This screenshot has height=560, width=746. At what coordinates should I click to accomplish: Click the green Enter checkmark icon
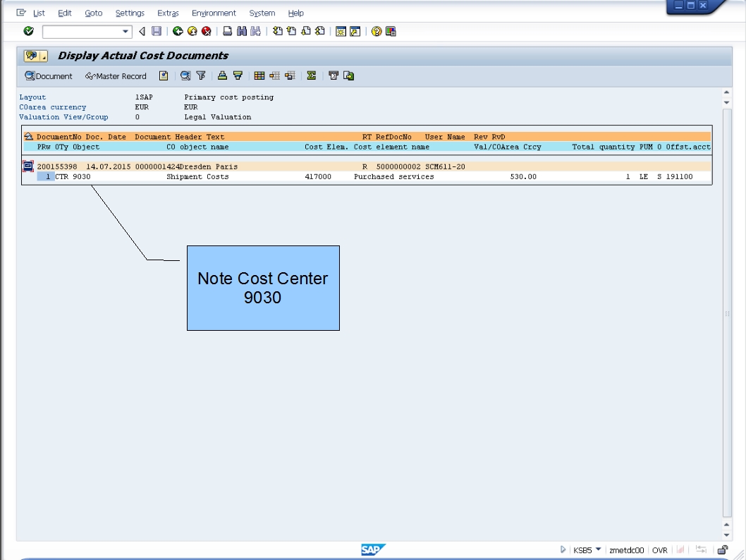(28, 32)
